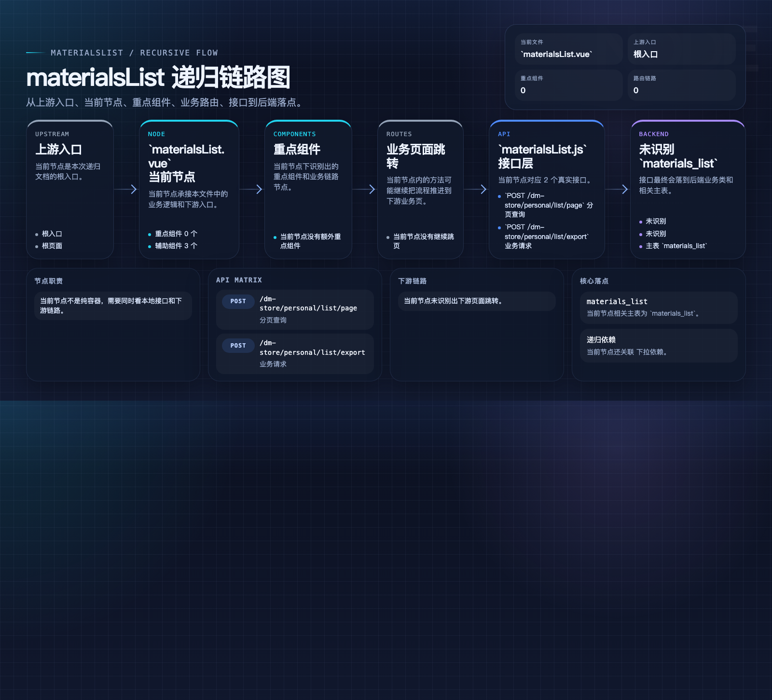Click the 当前节点没有继续跳页 bullet
772x700 pixels.
click(420, 241)
